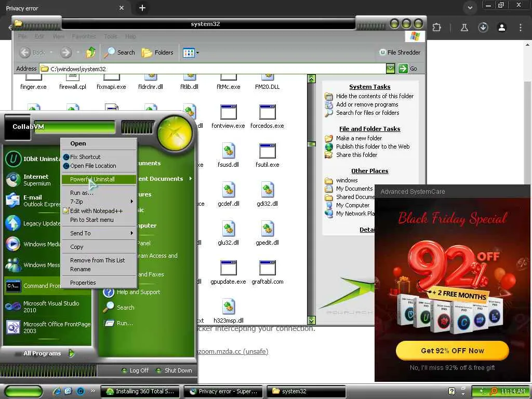The height and width of the screenshot is (399, 532).
Task: Select glu32.dll file icon
Action: point(229,229)
